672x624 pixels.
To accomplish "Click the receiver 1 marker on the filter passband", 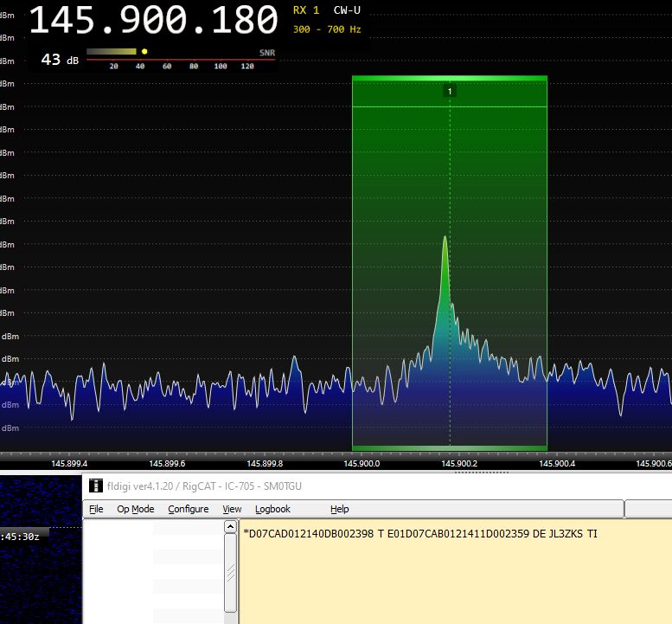I will (x=450, y=92).
